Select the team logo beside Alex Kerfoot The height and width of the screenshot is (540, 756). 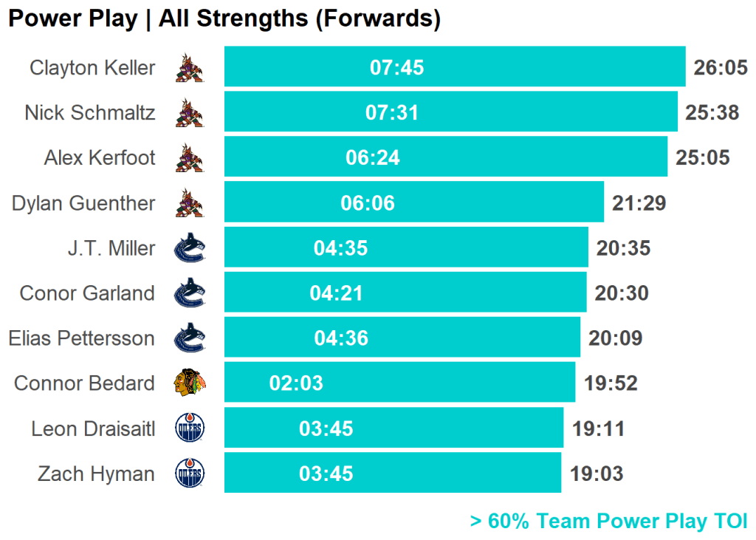point(190,159)
